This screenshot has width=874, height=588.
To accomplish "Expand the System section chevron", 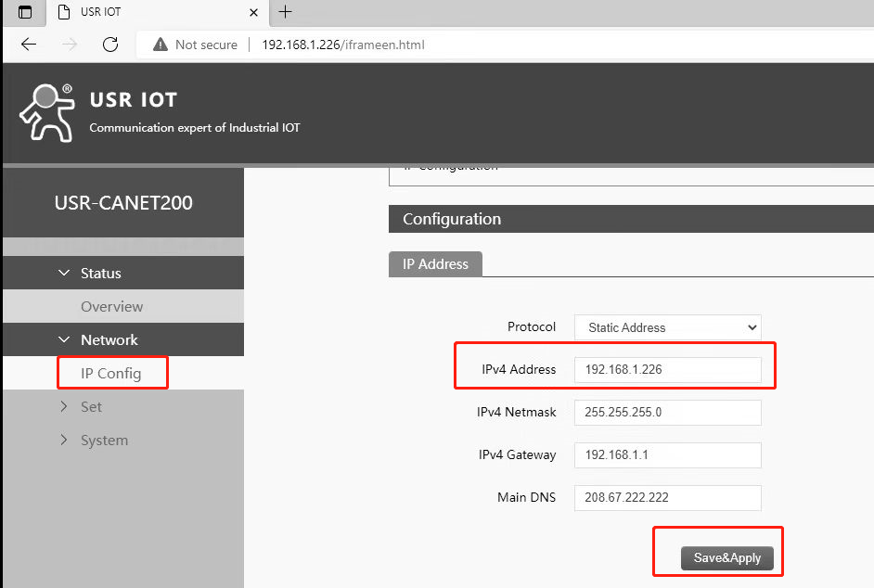I will click(63, 440).
